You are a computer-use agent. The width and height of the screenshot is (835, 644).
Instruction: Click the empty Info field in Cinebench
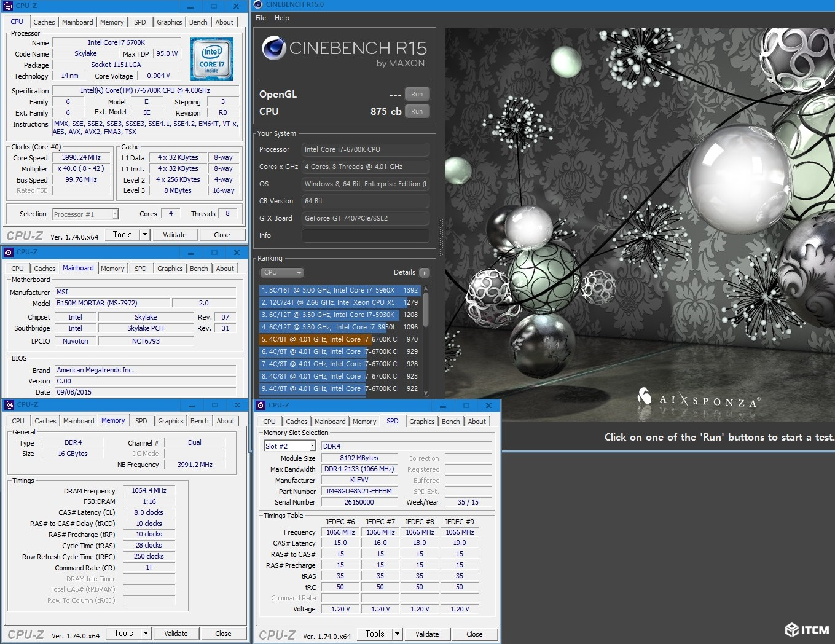[x=365, y=235]
